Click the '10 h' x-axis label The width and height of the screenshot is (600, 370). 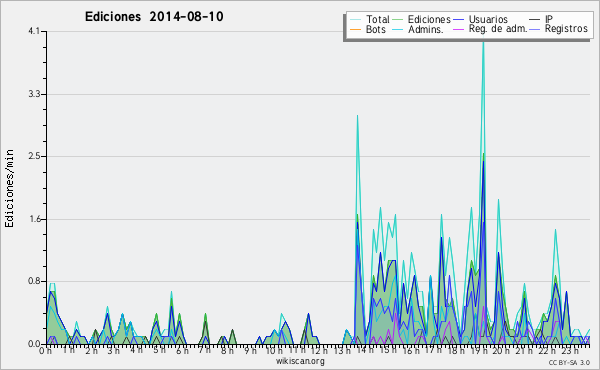[x=274, y=351]
